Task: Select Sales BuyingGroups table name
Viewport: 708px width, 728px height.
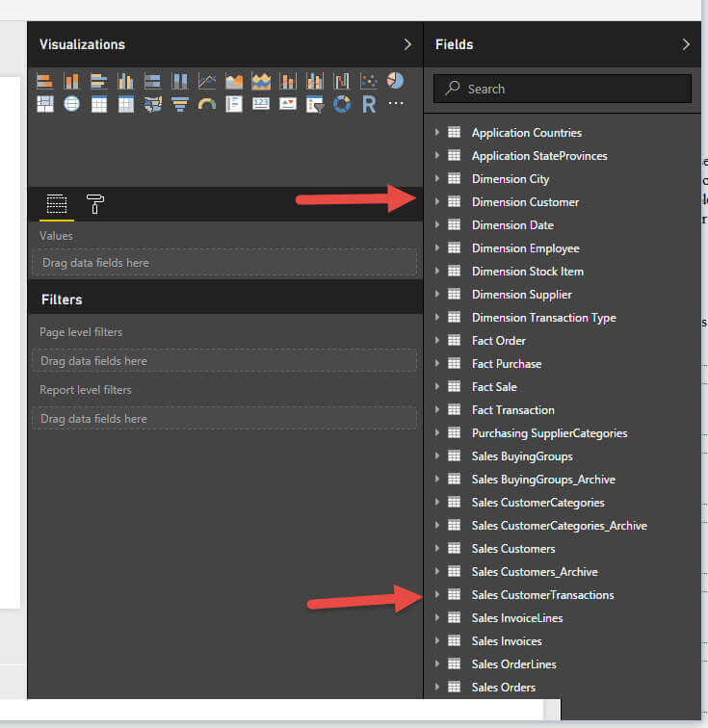Action: click(522, 456)
